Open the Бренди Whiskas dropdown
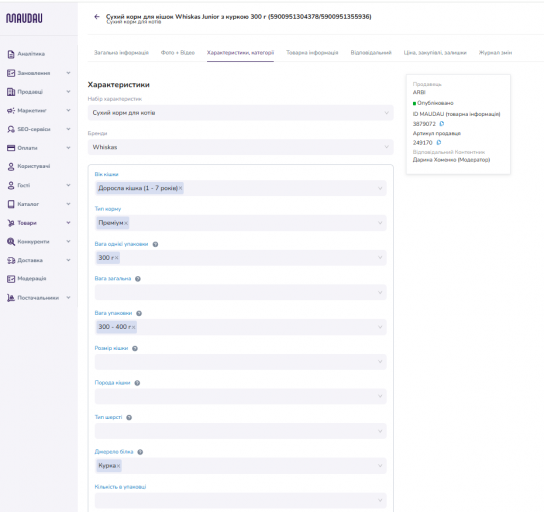The image size is (544, 512). tap(240, 147)
